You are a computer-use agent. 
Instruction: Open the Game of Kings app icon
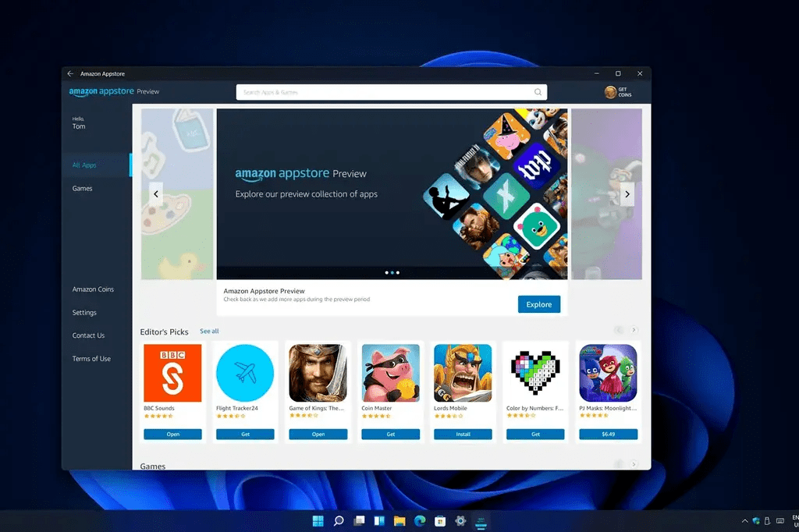[x=318, y=373]
